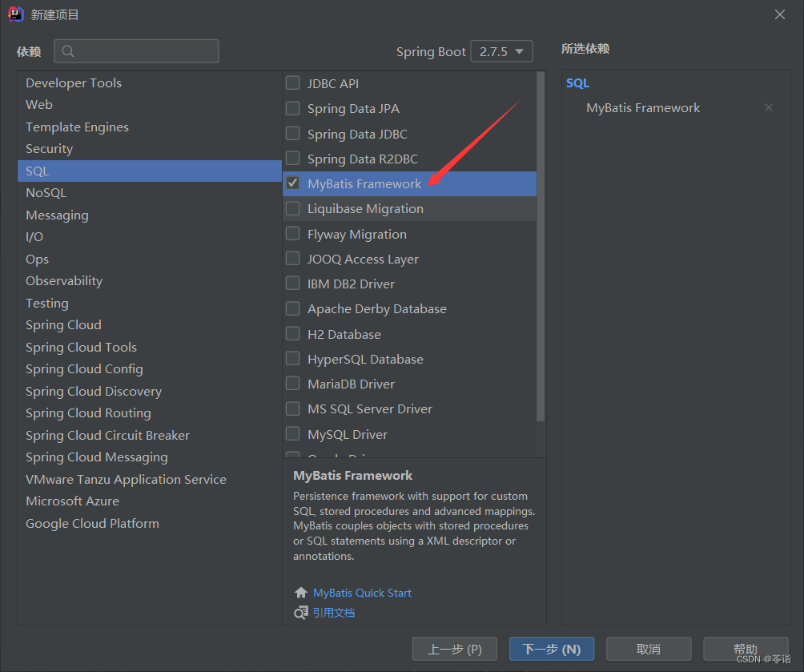Enable the JOOQ Access Layer checkbox
804x672 pixels.
tap(293, 258)
